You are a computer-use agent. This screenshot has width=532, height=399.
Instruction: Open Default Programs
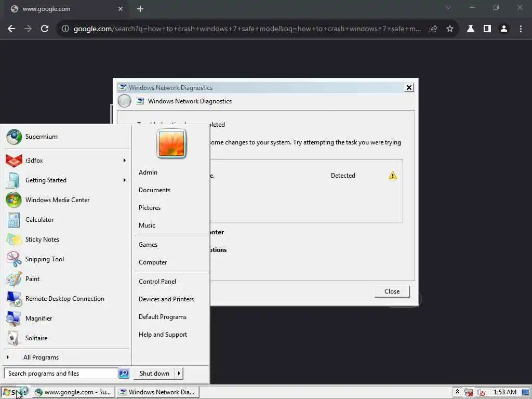tap(163, 317)
